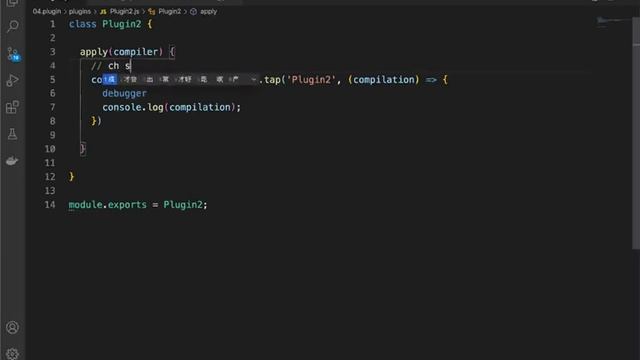Select the apply method breadcrumb
The image size is (640, 360).
coord(204,11)
